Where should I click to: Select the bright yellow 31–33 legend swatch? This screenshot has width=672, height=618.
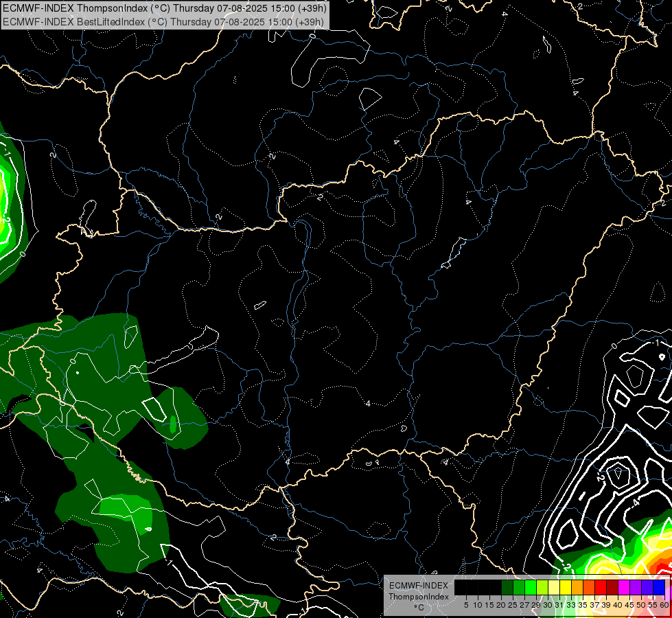click(566, 587)
